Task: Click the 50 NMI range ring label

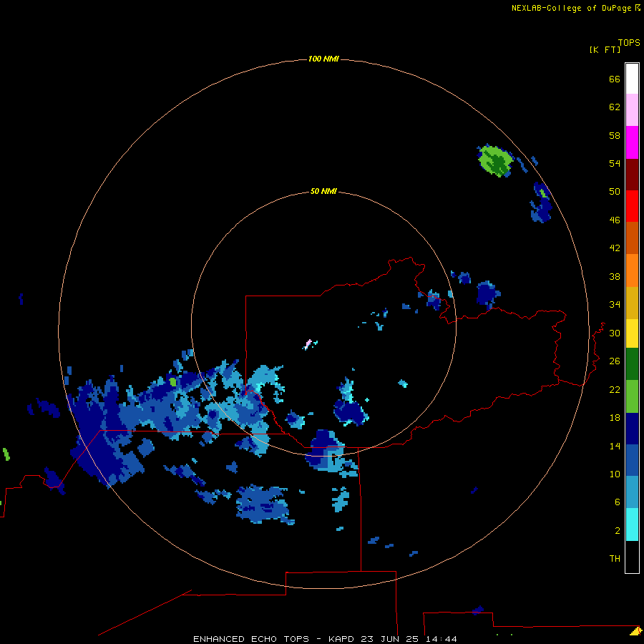Action: pyautogui.click(x=323, y=191)
